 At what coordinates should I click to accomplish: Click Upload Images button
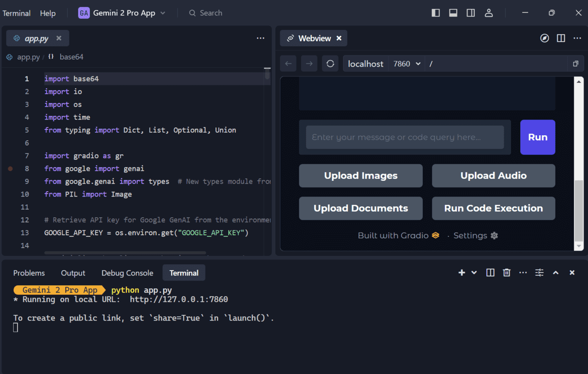click(x=361, y=175)
